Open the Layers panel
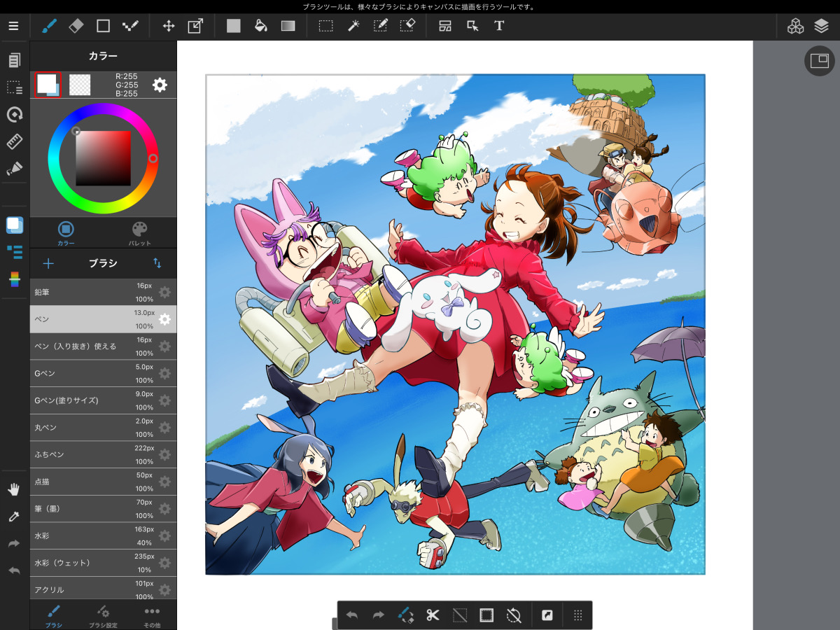Viewport: 840px width, 630px height. click(821, 26)
